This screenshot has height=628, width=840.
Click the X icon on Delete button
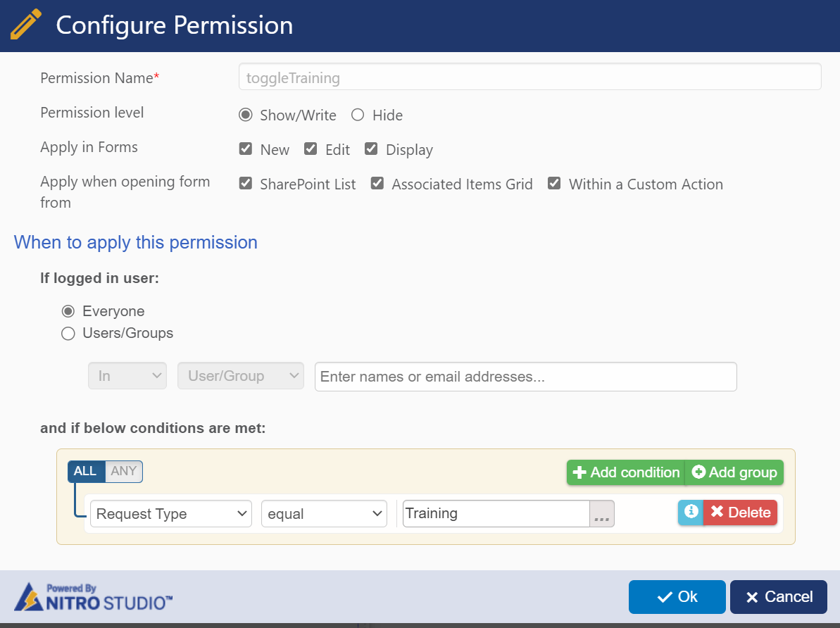click(x=717, y=512)
